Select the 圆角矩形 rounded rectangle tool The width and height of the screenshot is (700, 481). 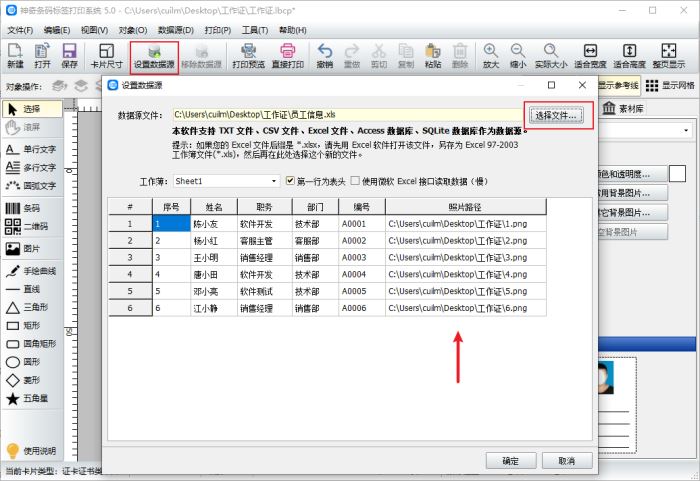tap(31, 344)
